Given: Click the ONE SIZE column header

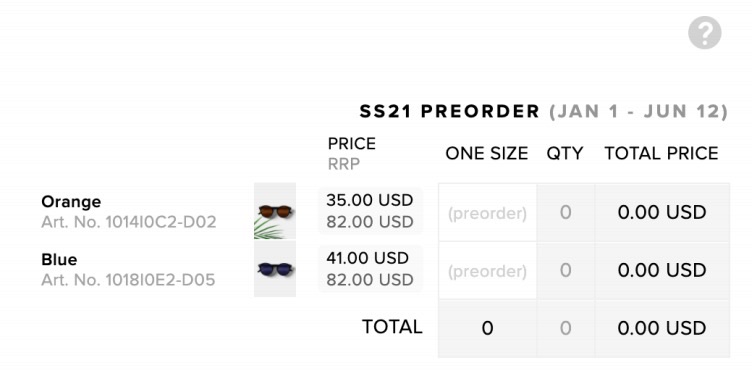Looking at the screenshot, I should tap(487, 154).
